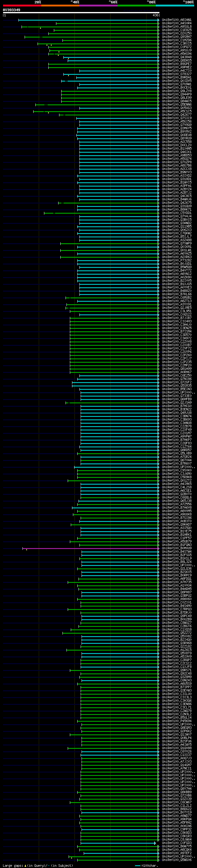Select the UniRef100_A8FDQ1 label
The height and width of the screenshot is (868, 197).
tap(176, 579)
